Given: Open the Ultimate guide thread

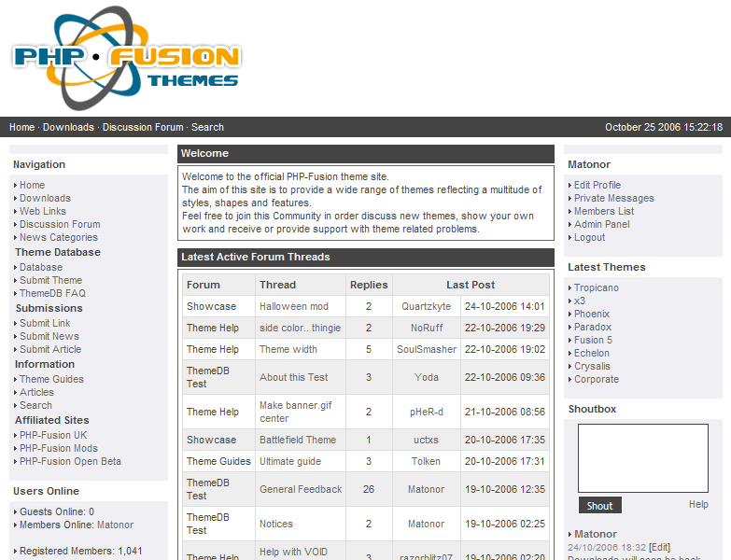Looking at the screenshot, I should pos(290,461).
